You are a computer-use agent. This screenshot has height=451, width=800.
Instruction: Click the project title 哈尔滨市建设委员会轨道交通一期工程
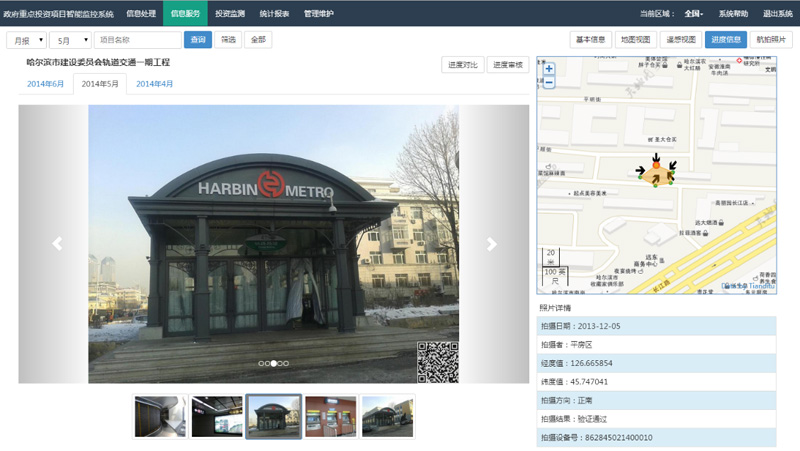(98, 62)
